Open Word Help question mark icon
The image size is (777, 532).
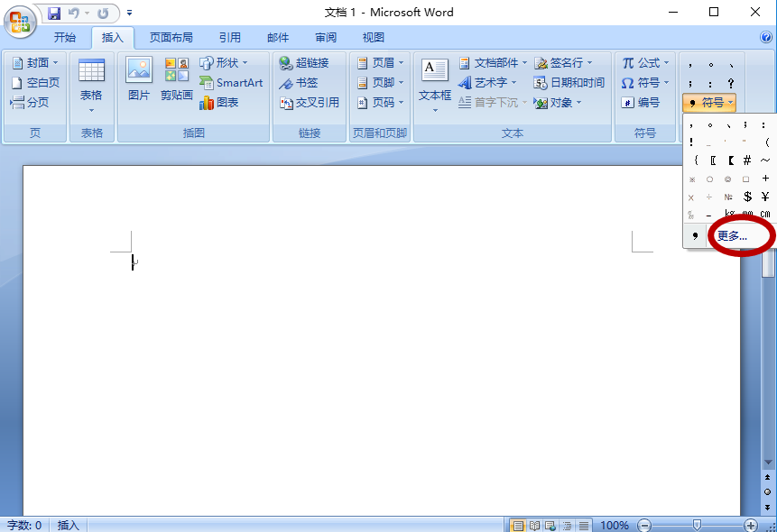pos(765,37)
